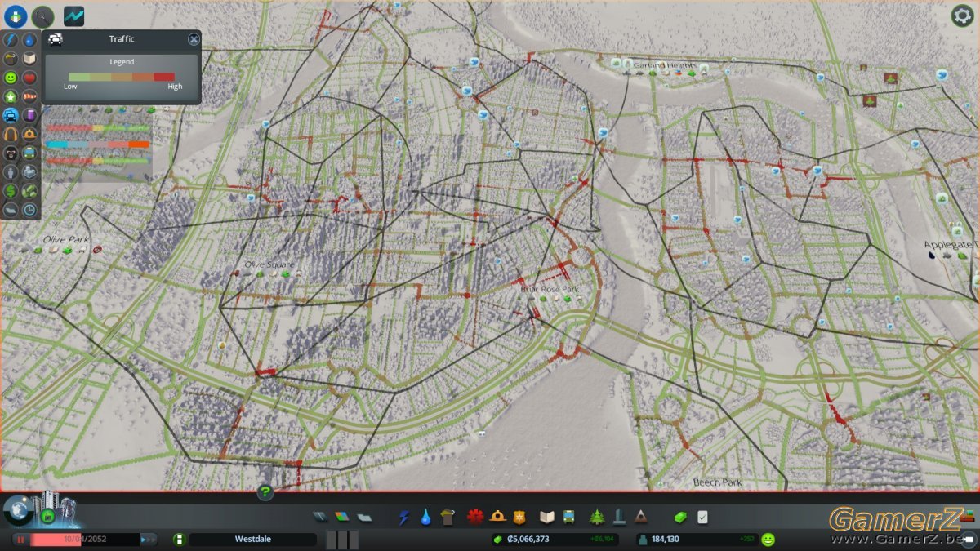Show the Outside Connections info view
Viewport: 980px width, 551px height.
(x=29, y=171)
